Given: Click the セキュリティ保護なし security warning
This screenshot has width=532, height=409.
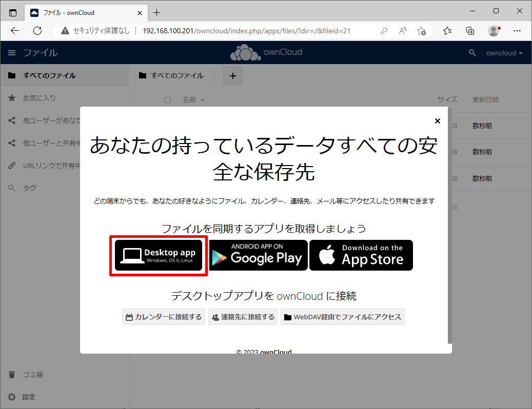Looking at the screenshot, I should [x=95, y=31].
